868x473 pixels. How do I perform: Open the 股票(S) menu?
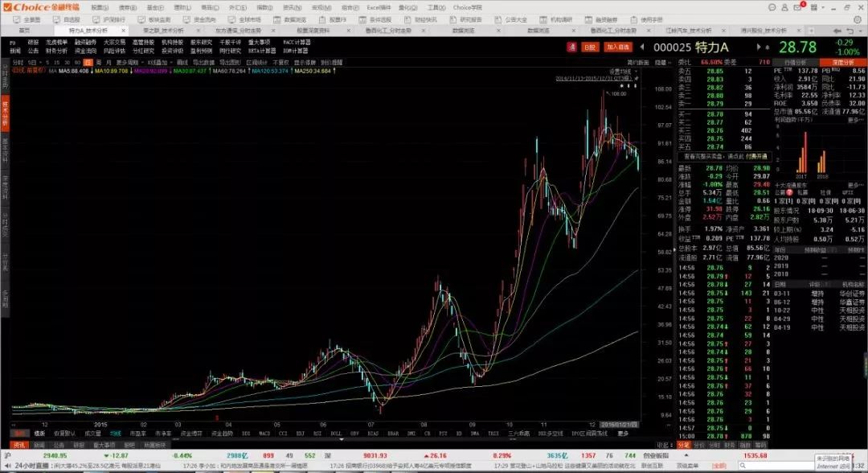[100, 8]
